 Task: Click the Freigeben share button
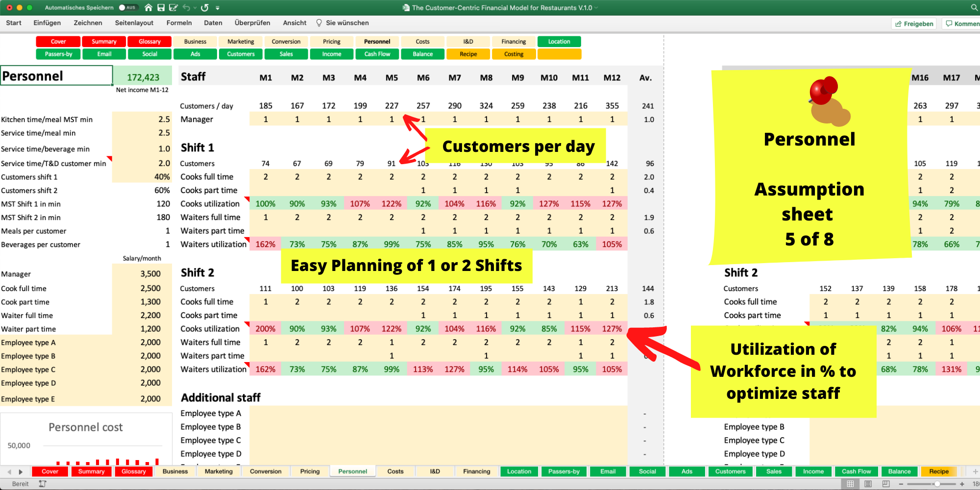click(914, 24)
